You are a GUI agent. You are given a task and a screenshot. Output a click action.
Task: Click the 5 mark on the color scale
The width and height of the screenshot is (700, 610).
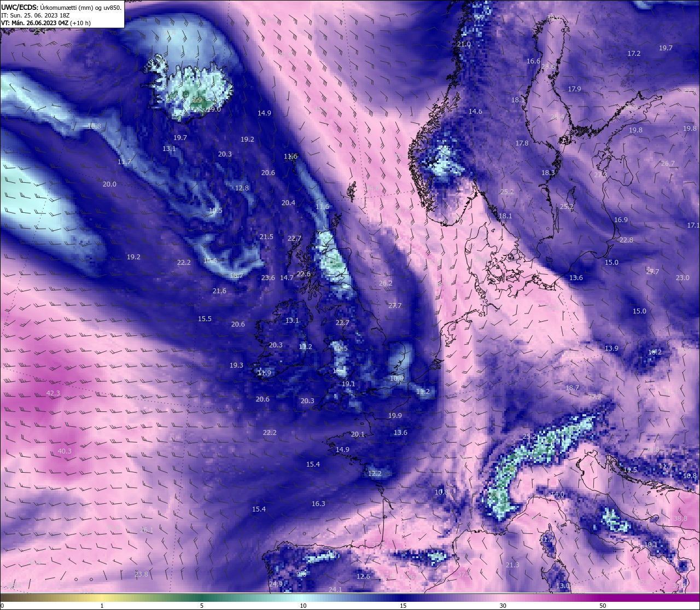(x=202, y=606)
